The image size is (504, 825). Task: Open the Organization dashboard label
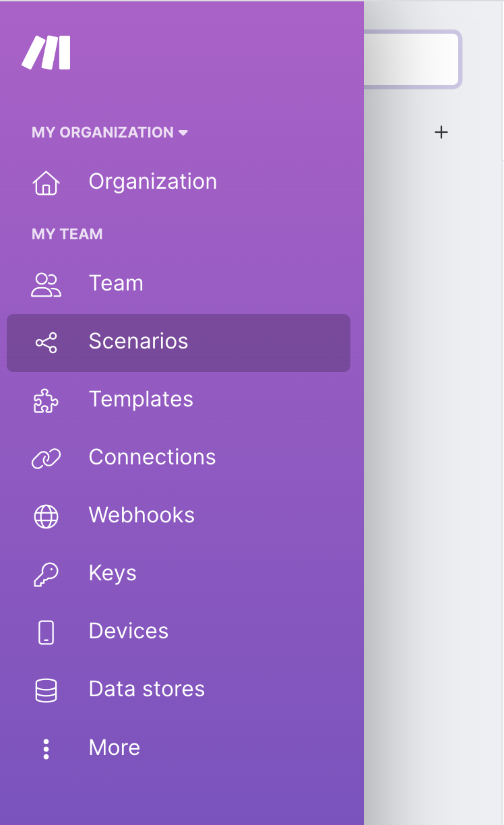pos(153,182)
